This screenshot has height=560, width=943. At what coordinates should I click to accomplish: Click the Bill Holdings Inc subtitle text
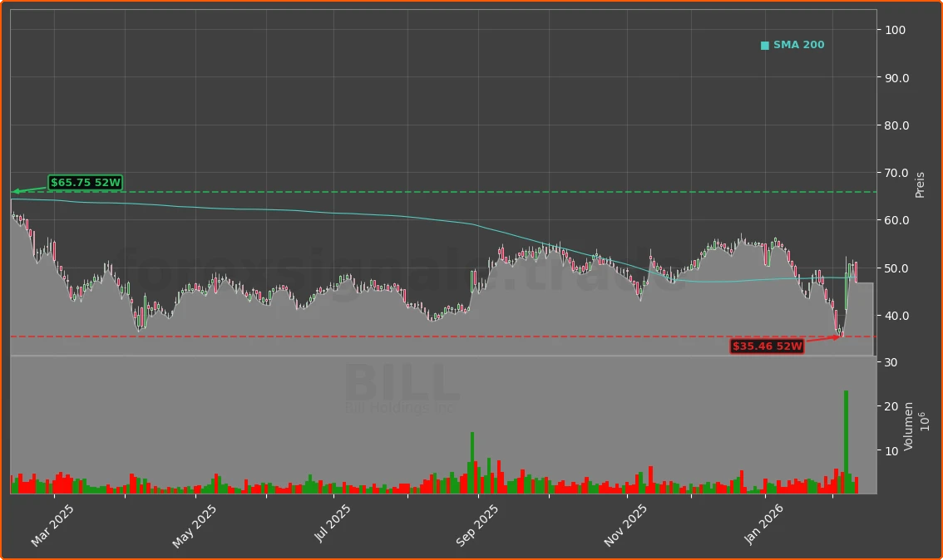pos(400,408)
